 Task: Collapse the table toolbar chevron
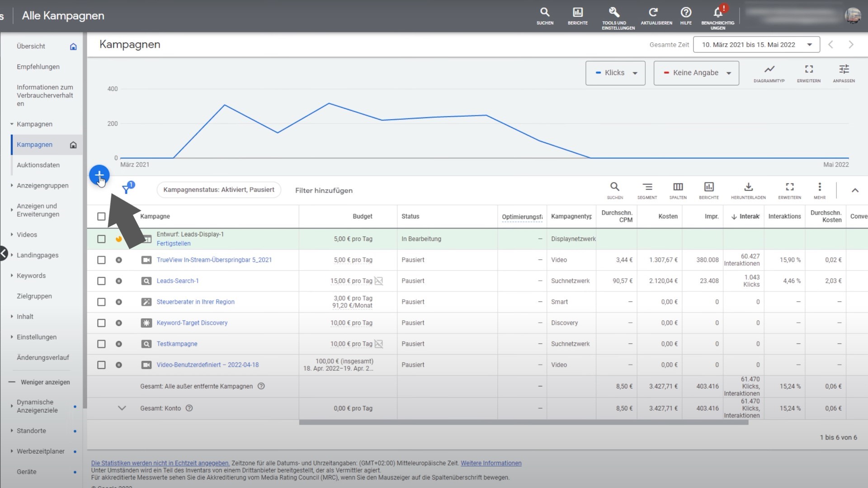point(855,190)
